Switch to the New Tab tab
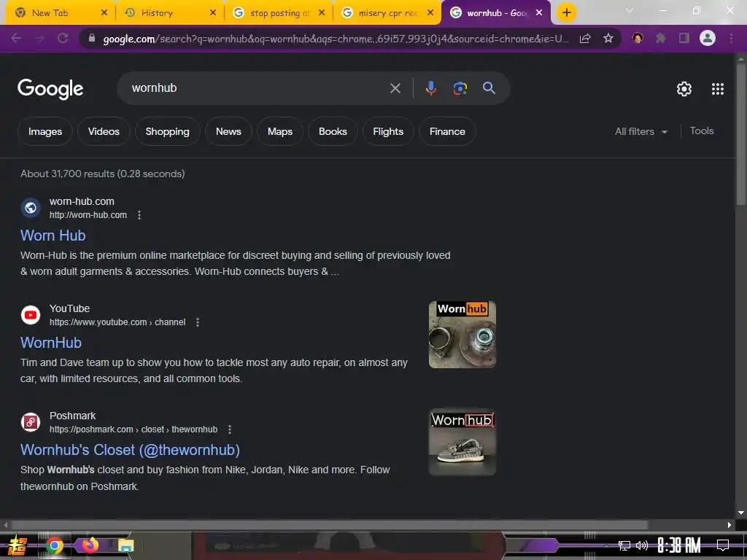 (58, 13)
